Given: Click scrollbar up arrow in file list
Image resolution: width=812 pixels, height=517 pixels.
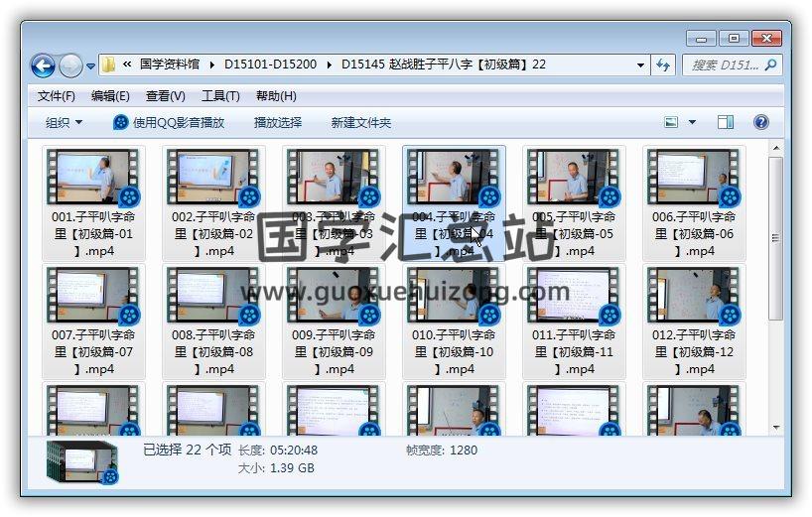Looking at the screenshot, I should (775, 149).
